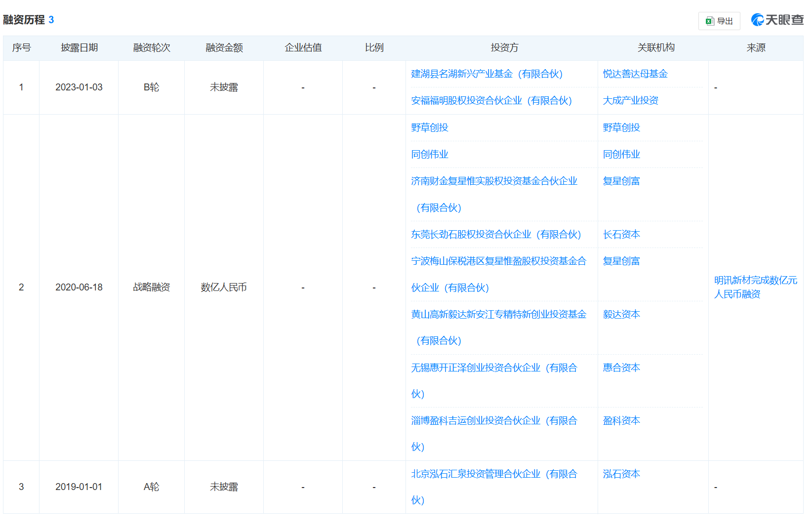Click the 企业估值 column header
Image resolution: width=812 pixels, height=532 pixels.
click(303, 47)
